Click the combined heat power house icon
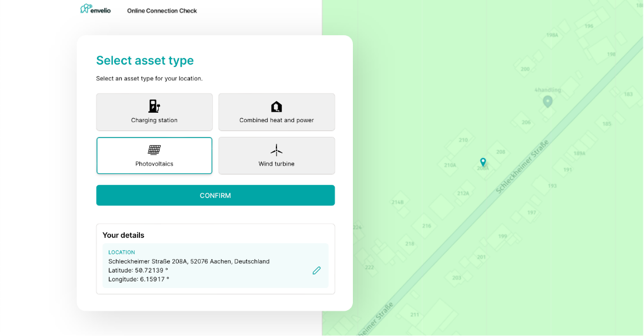Viewport: 644px width, 336px height. 276,107
